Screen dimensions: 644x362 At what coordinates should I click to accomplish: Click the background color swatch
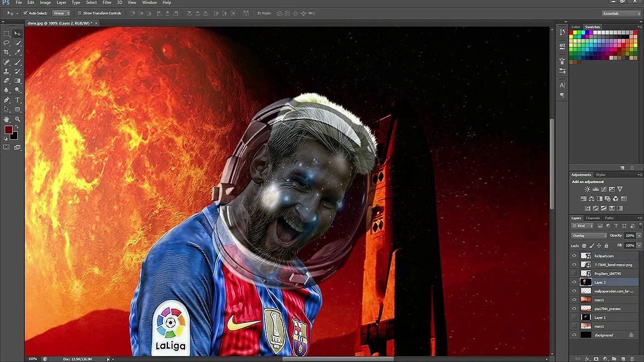[14, 136]
